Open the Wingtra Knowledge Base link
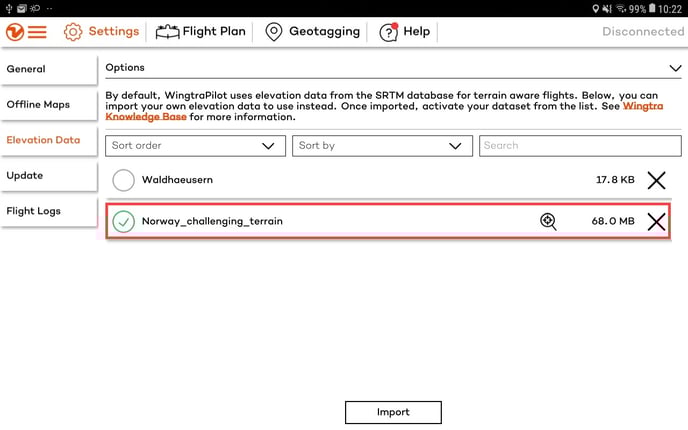This screenshot has height=430, width=688. click(x=650, y=106)
